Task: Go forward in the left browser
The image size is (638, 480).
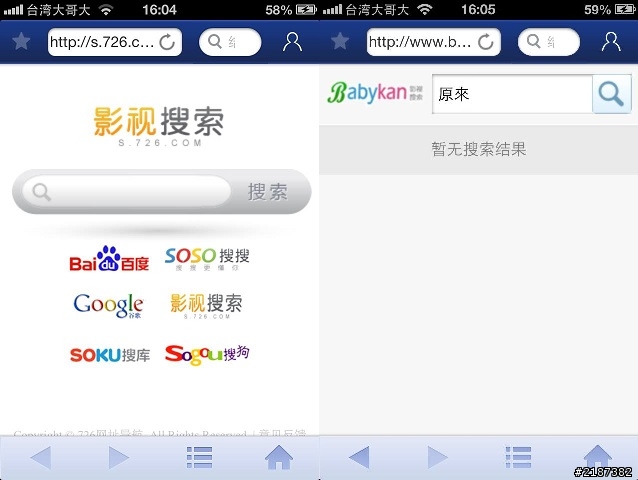Action: point(119,457)
